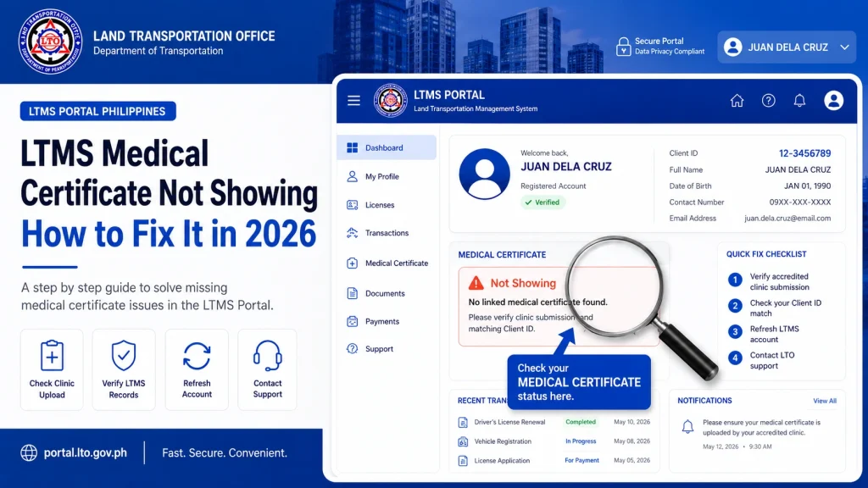Viewport: 868px width, 488px height.
Task: Click the LTMS Portal logo
Action: click(390, 101)
